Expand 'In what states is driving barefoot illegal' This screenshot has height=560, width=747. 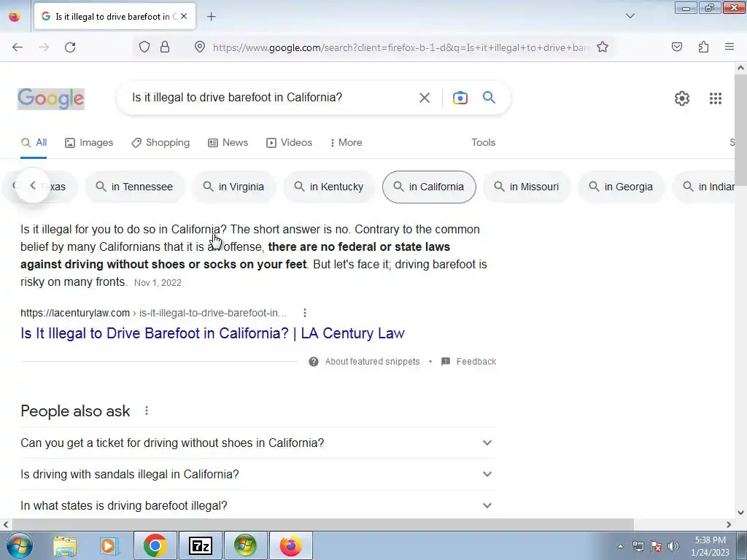(258, 505)
